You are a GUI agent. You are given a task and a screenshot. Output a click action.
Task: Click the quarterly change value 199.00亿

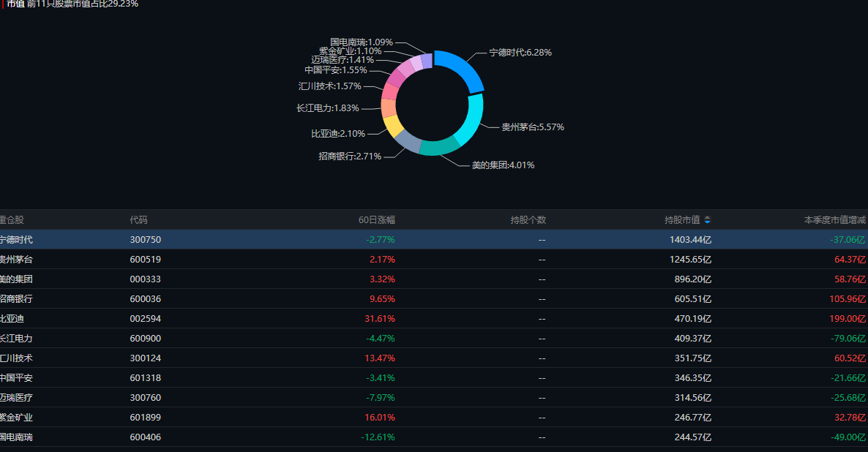[848, 319]
